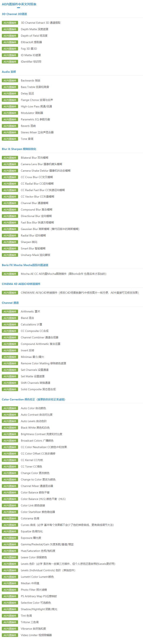Open the 'Color Correction 颜色校正' heading
143x644 pixels.
point(33,399)
